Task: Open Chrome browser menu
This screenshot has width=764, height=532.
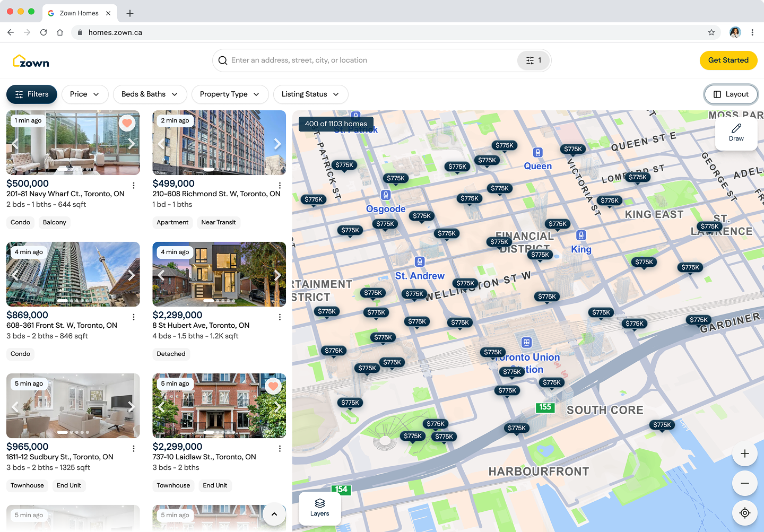Action: 752,32
